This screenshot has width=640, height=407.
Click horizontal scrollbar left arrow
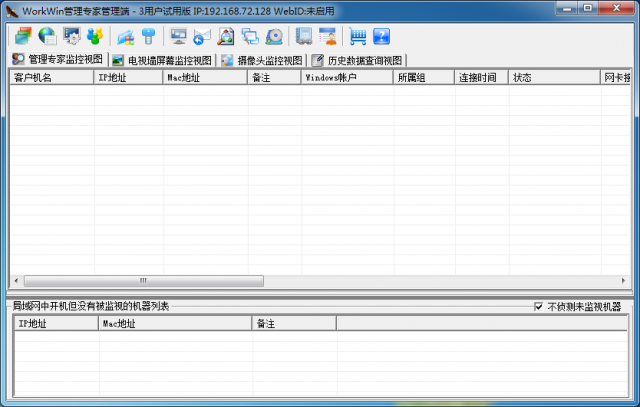16,281
